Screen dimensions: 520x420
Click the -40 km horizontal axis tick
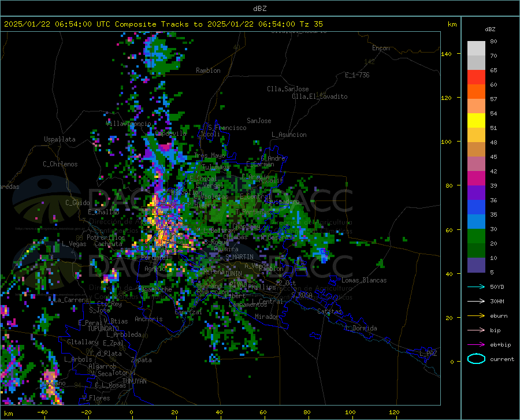pos(42,412)
